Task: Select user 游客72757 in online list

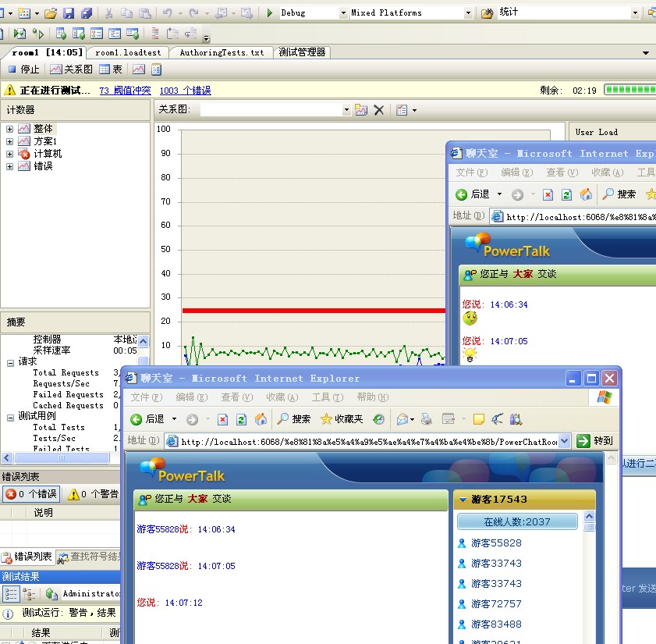Action: [x=496, y=604]
